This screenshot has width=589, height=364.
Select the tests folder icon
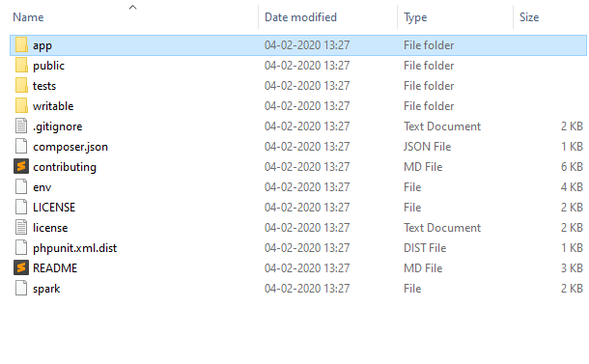21,86
